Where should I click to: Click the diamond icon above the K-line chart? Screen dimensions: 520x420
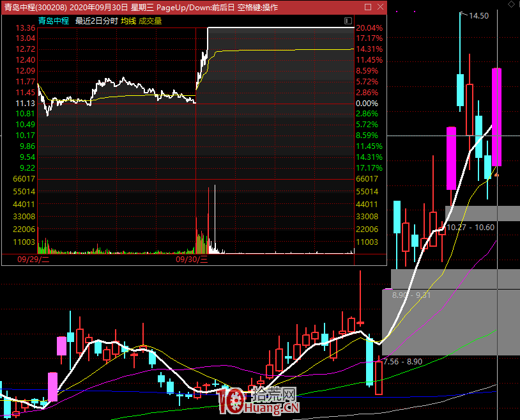(512, 4)
